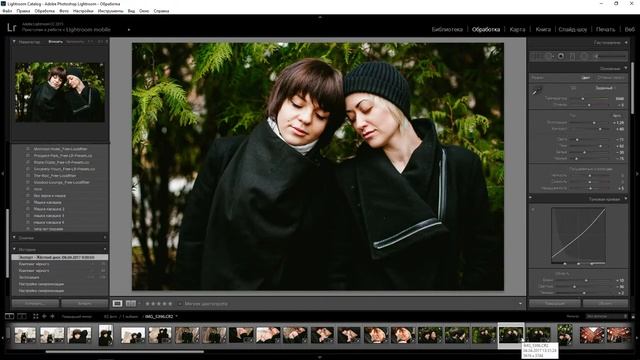Click the Previous settings button
Viewport: 640px width, 360px height.
point(555,304)
